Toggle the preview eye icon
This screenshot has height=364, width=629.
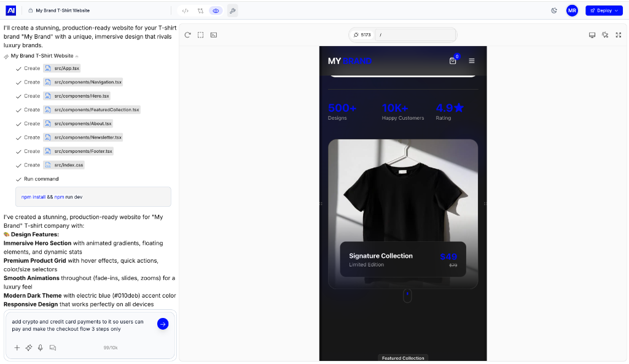[x=215, y=10]
